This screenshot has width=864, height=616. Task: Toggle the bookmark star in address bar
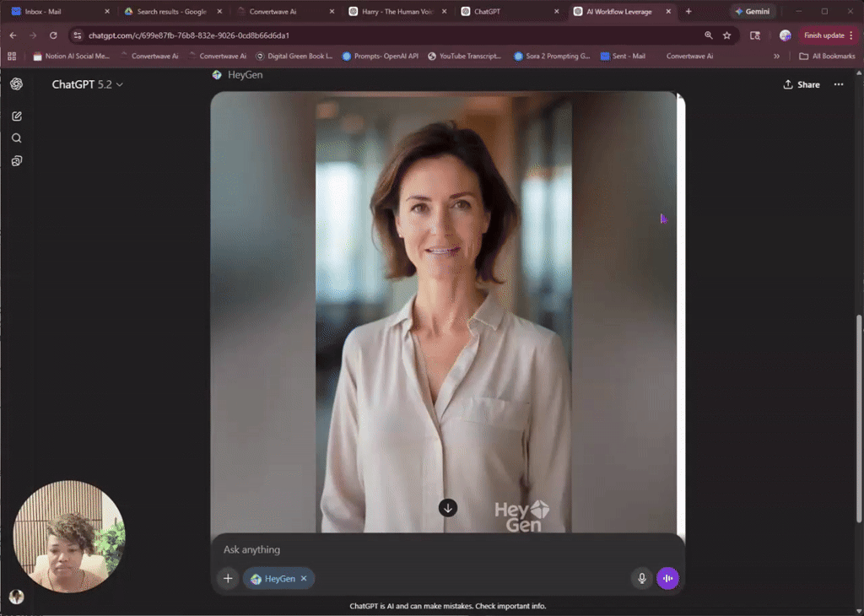click(726, 36)
